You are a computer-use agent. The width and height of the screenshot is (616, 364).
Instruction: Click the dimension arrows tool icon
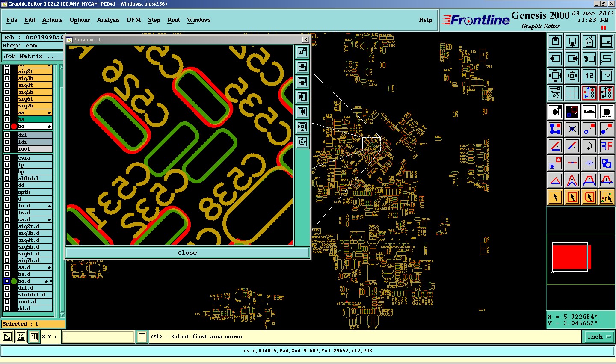pos(589,163)
